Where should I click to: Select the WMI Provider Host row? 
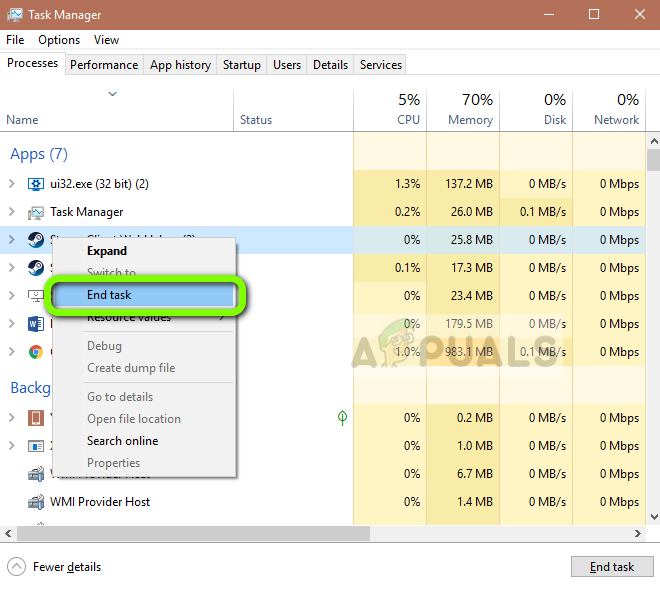coord(322,502)
